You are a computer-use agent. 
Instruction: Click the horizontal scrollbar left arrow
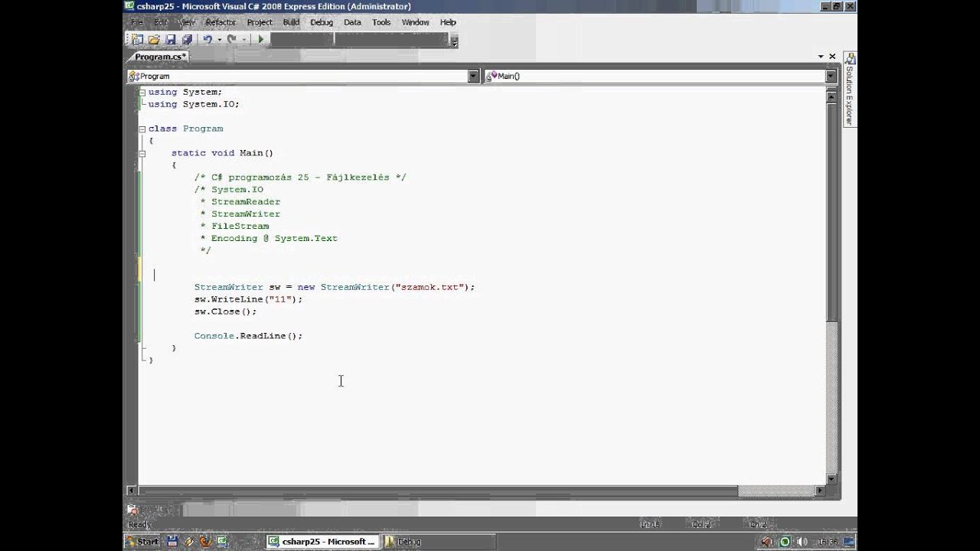pyautogui.click(x=132, y=491)
